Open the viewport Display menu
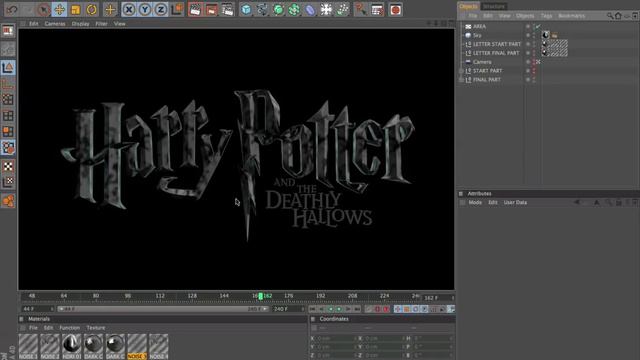Screen dimensions: 640x360 point(80,24)
